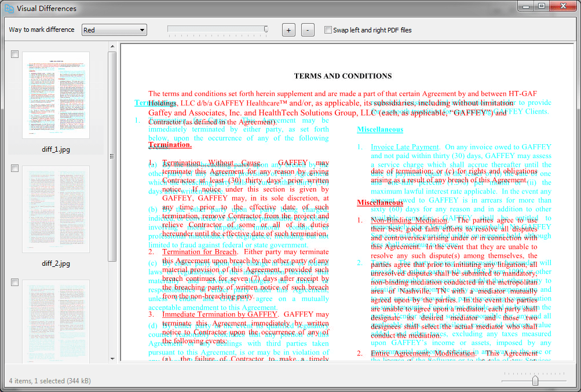The width and height of the screenshot is (581, 392).
Task: Click the '4 items, 1 selected (344 kB)' status text
Action: click(50, 381)
